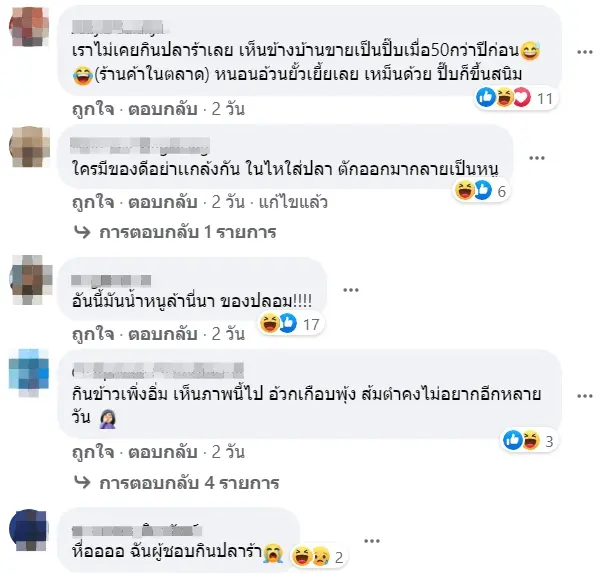The image size is (605, 574).
Task: Expand การตอบกลับ 1 รายการ replies
Action: (176, 232)
